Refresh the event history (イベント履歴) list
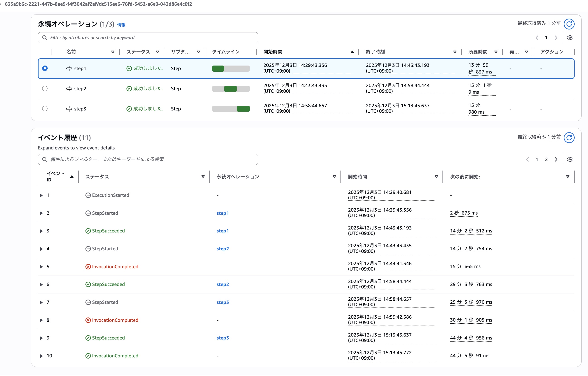 pyautogui.click(x=569, y=138)
